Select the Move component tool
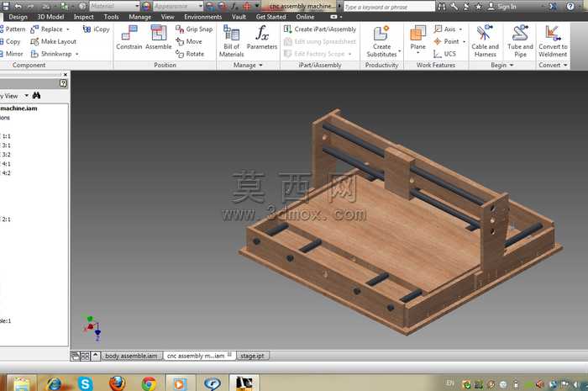Viewport: 588px width, 391px height. pos(189,41)
